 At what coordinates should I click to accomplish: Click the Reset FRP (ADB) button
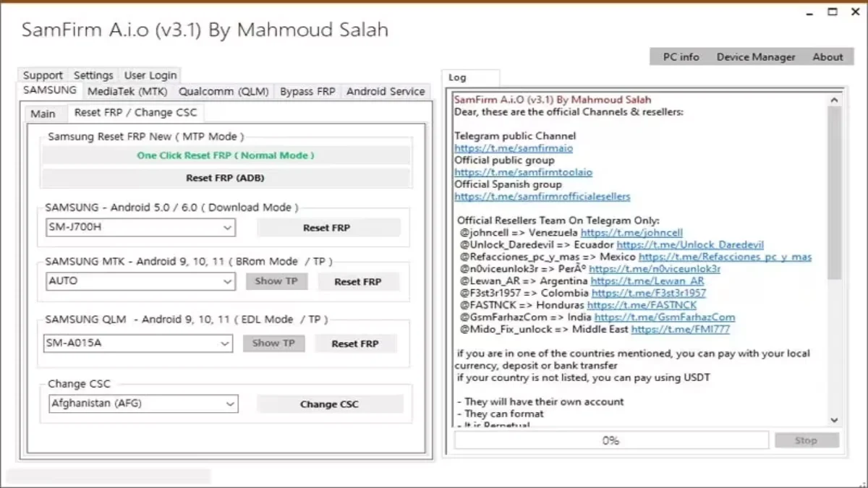(x=226, y=178)
